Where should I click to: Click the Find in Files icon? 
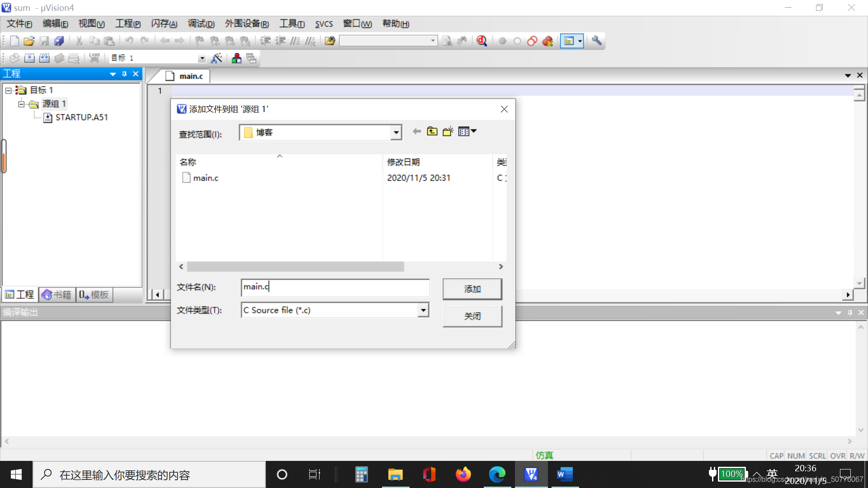pos(330,41)
